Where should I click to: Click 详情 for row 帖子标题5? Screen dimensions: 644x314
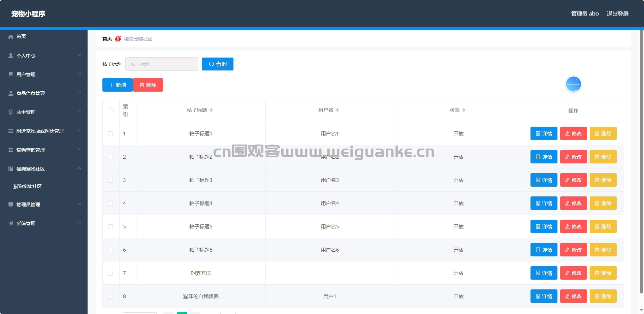point(544,226)
